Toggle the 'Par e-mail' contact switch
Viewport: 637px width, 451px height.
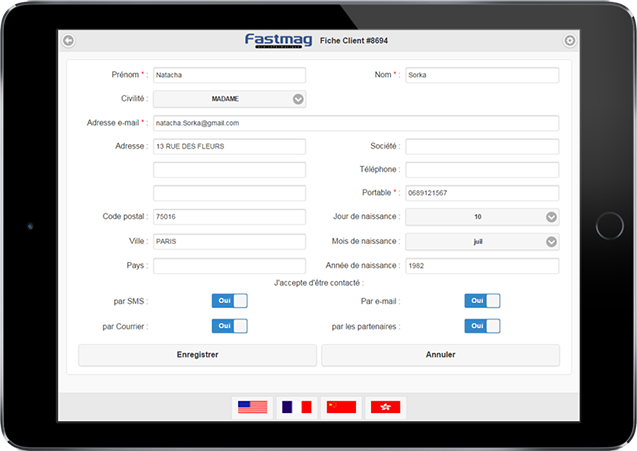click(x=482, y=300)
